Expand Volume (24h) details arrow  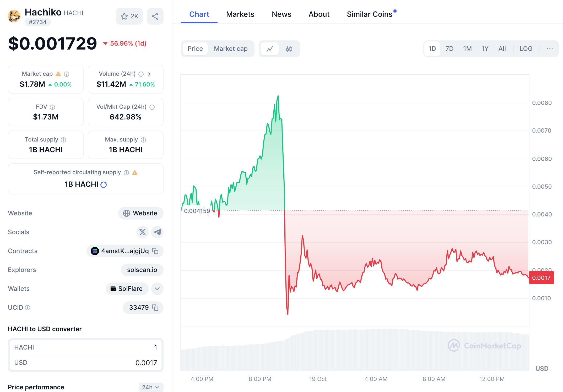point(149,74)
